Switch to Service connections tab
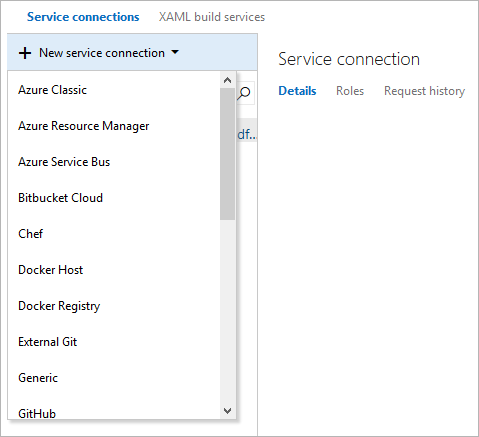The height and width of the screenshot is (437, 479). 83,17
